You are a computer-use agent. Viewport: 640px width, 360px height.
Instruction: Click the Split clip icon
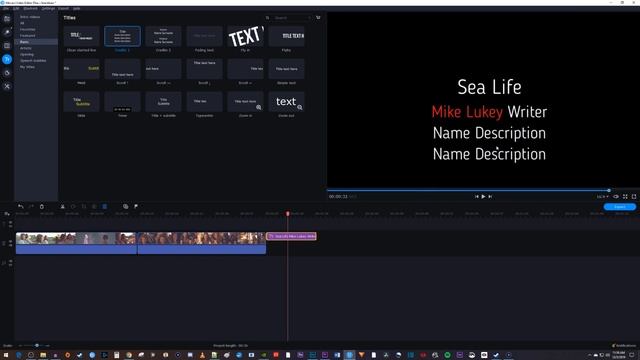62,207
